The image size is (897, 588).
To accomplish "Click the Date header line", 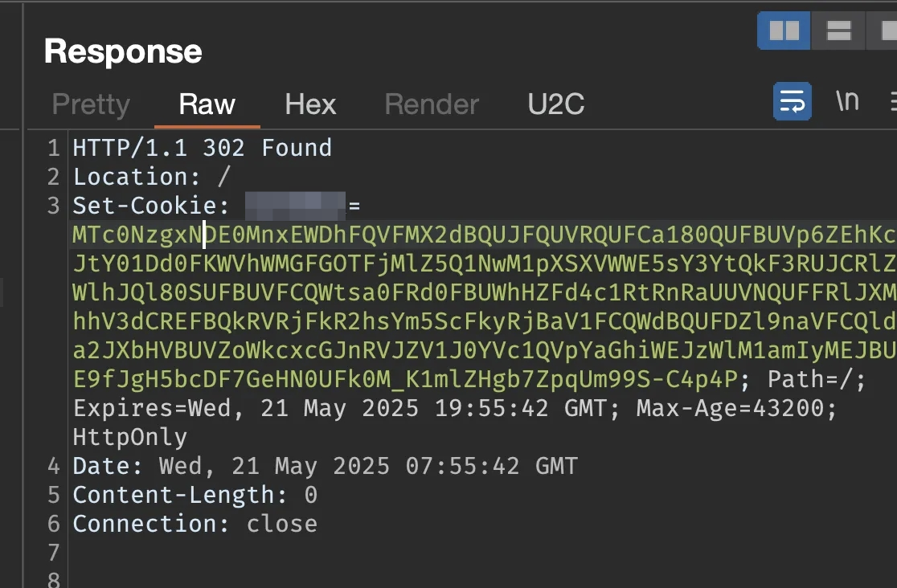I will (x=325, y=466).
